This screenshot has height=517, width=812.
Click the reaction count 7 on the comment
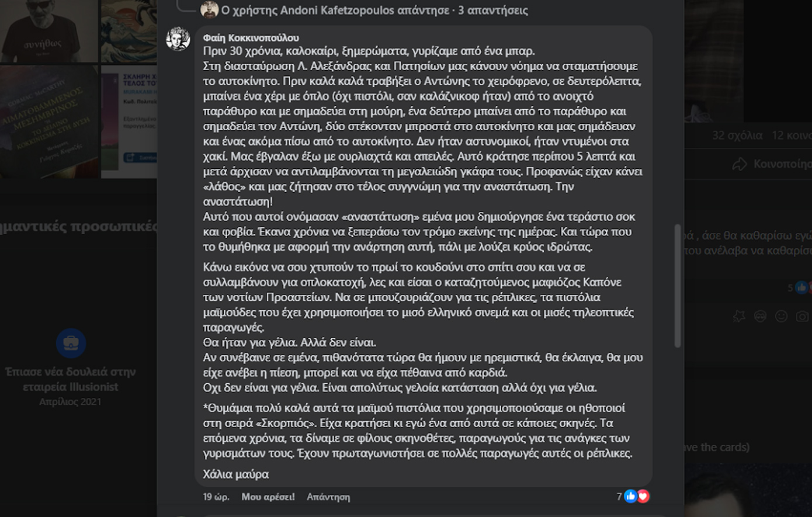click(x=619, y=497)
